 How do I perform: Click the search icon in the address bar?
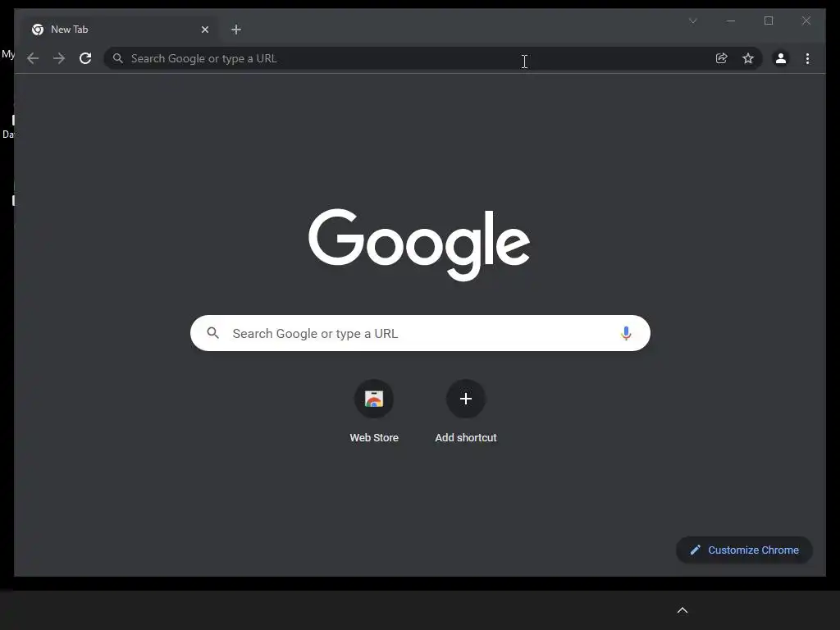118,58
